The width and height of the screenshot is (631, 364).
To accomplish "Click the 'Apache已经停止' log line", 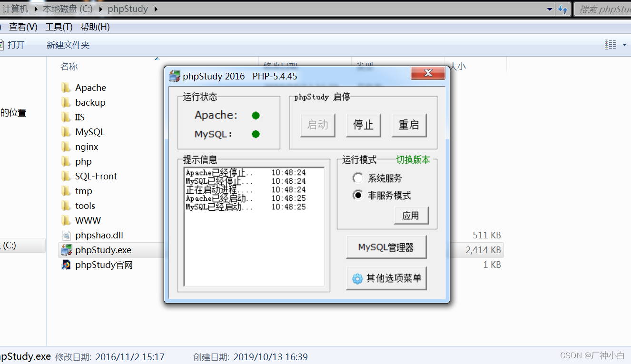I will [246, 173].
